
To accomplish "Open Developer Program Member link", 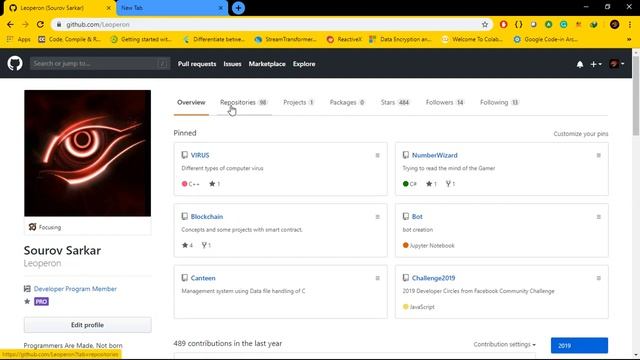I will 75,289.
